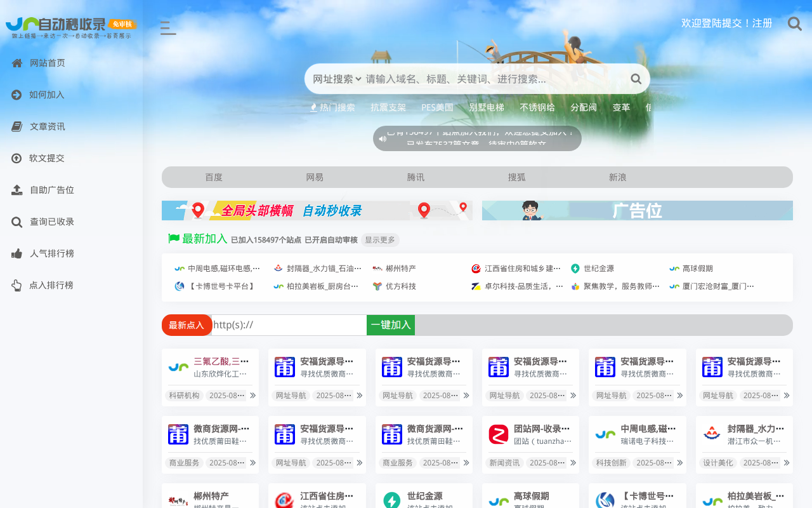Image resolution: width=812 pixels, height=508 pixels.
Task: Select the 新浪 tab
Action: click(618, 177)
